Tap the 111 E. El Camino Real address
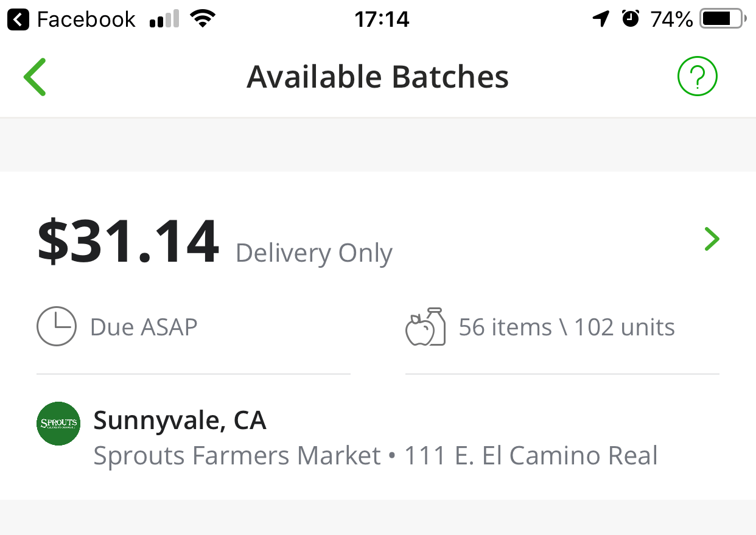 tap(531, 455)
